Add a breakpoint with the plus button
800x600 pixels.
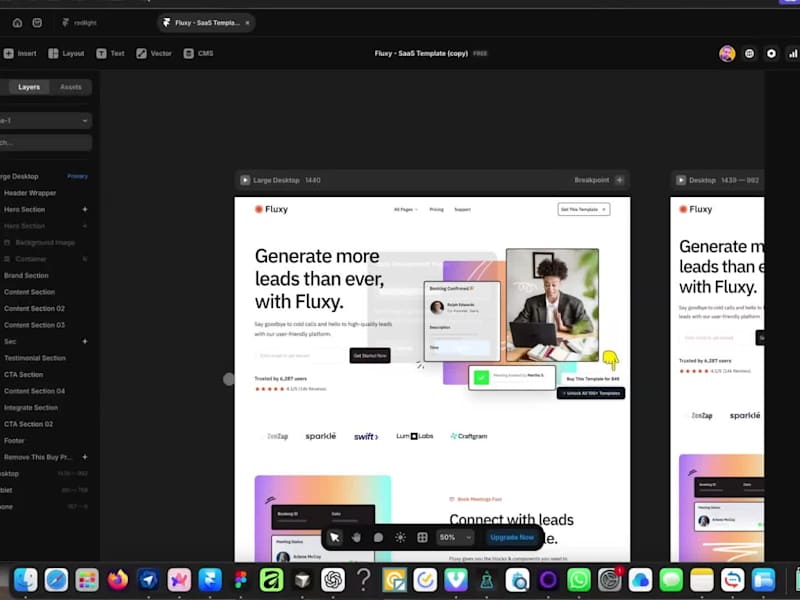tap(619, 180)
